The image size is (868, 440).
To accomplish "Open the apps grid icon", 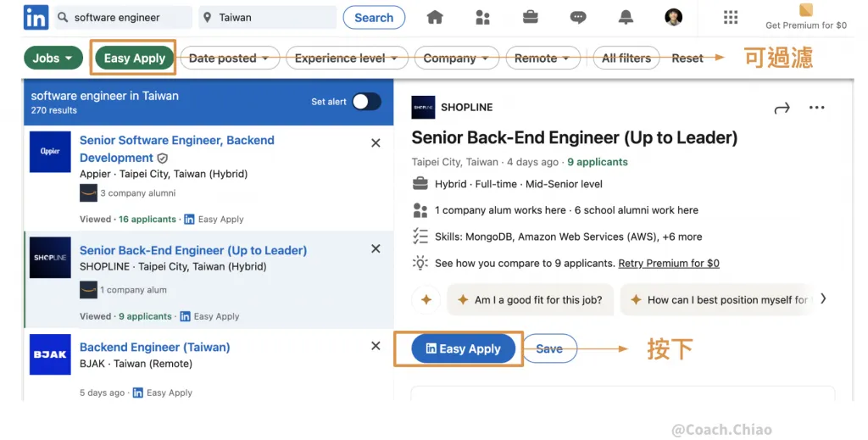I will click(730, 17).
